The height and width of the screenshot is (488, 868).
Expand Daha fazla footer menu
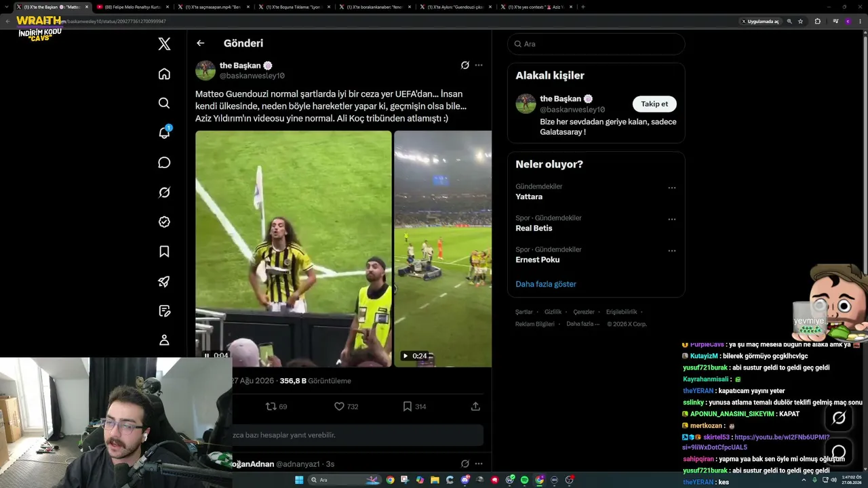(x=583, y=324)
